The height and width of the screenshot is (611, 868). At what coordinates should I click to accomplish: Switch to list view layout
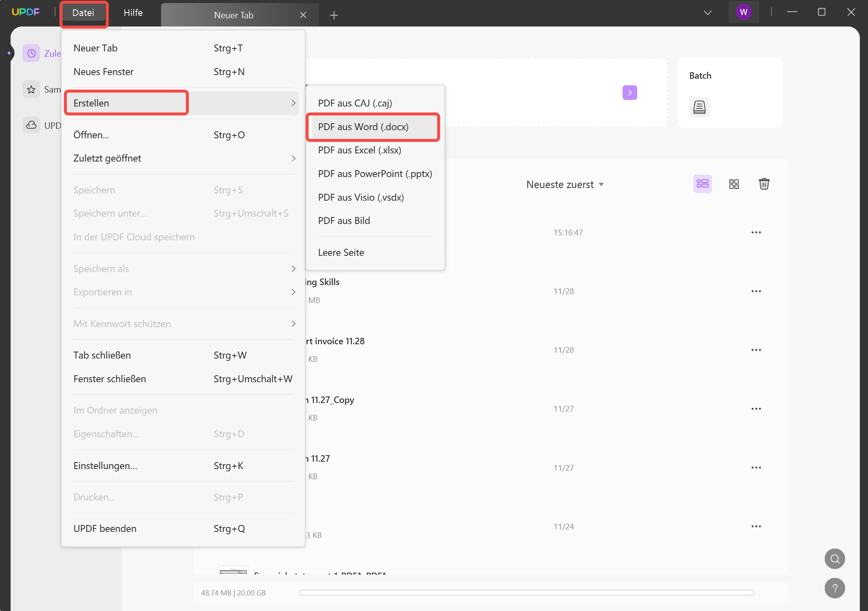click(702, 184)
